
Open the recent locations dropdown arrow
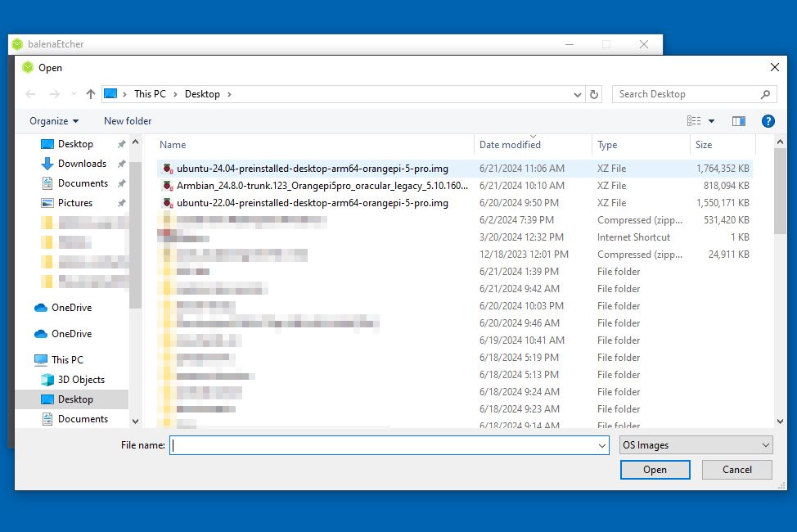(74, 94)
